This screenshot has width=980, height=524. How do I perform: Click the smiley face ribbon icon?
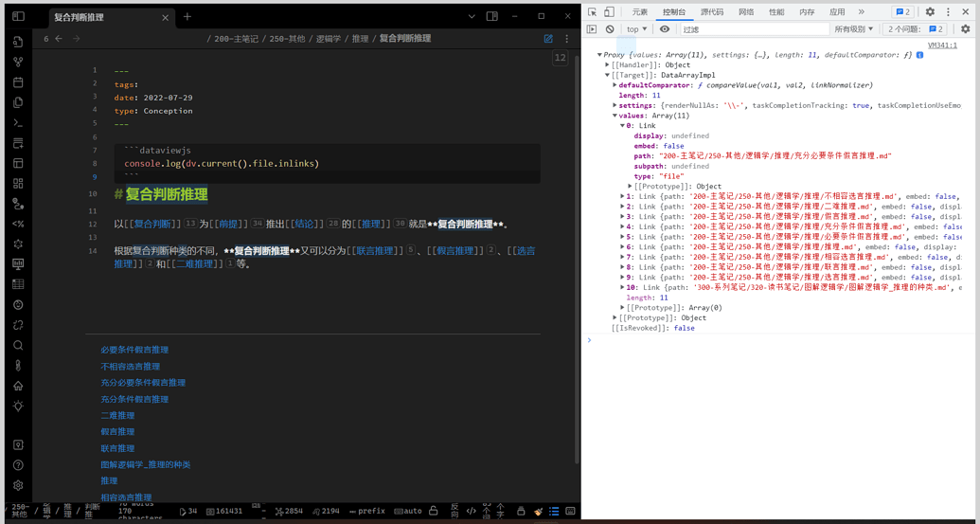click(x=18, y=304)
